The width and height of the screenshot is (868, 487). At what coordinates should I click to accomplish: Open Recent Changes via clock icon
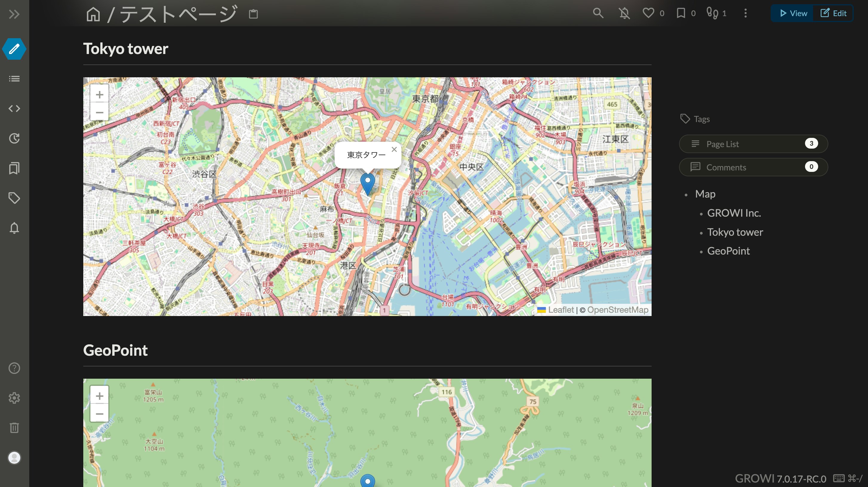(14, 138)
